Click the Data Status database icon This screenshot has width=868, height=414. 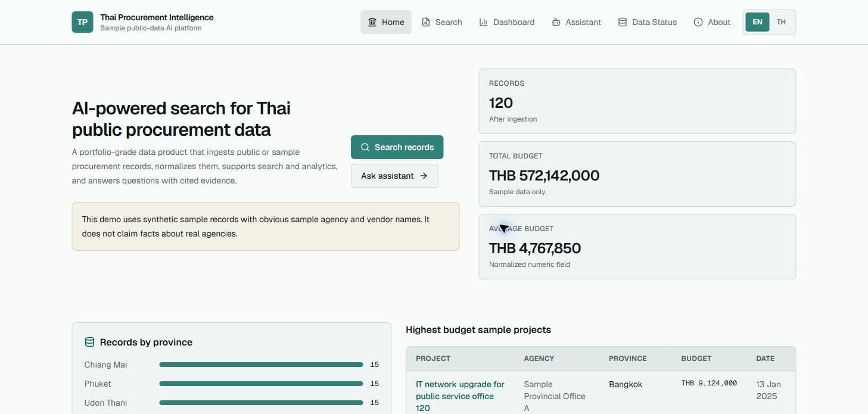(623, 22)
